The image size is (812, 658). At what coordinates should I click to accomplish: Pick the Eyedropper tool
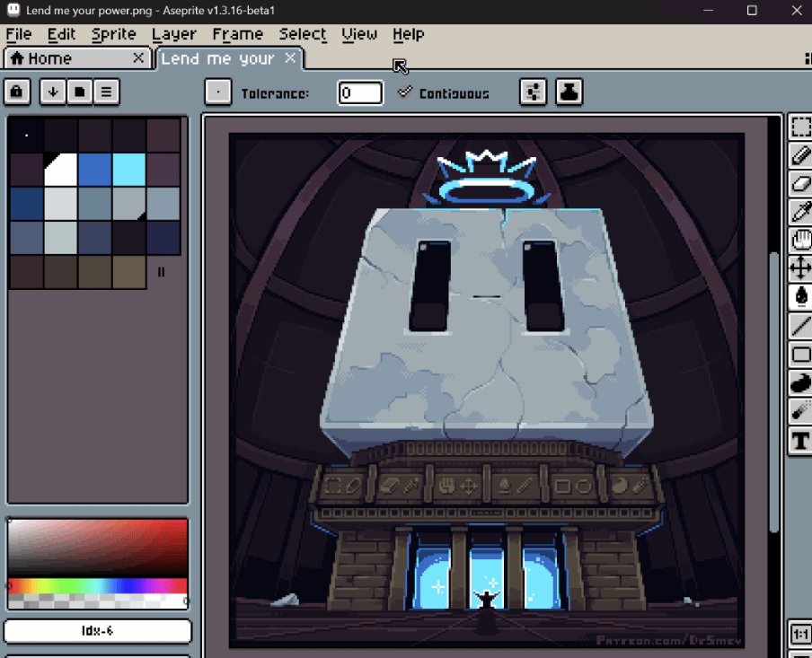point(799,211)
